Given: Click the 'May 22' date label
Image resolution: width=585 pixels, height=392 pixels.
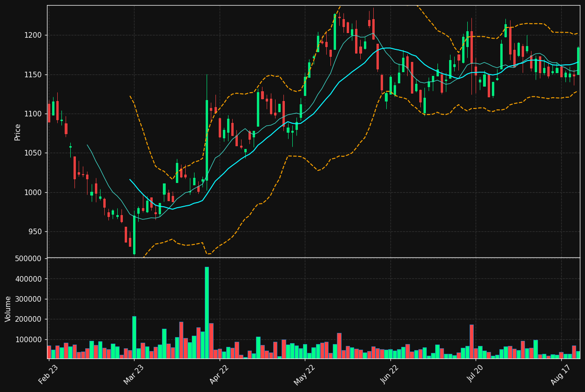Looking at the screenshot, I should 304,375.
